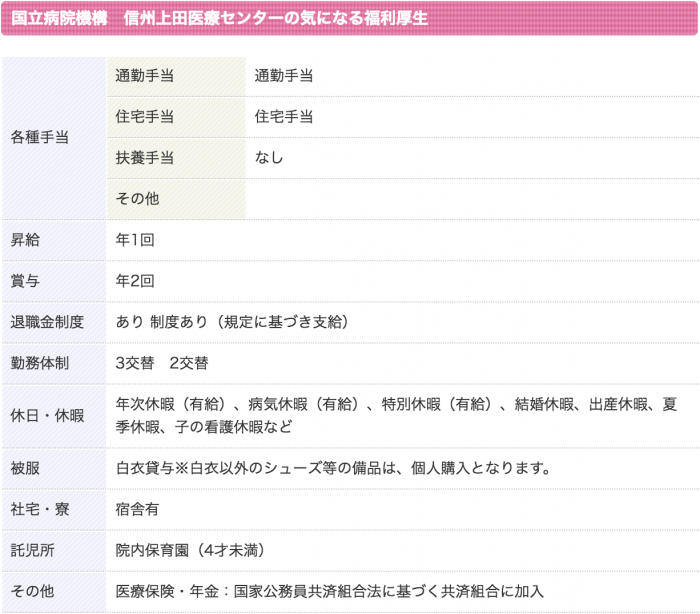This screenshot has width=700, height=614.
Task: Click the 各種手当 row heading
Action: click(x=40, y=138)
